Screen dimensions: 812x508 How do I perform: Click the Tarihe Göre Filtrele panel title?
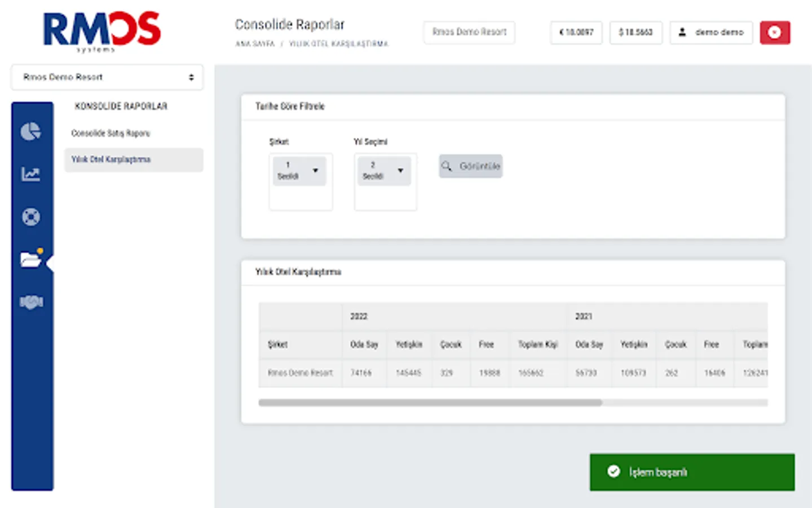290,106
